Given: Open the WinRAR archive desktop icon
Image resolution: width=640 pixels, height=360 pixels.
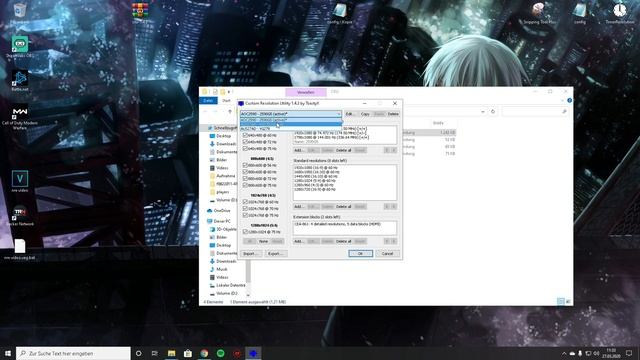Looking at the screenshot, I should point(140,11).
